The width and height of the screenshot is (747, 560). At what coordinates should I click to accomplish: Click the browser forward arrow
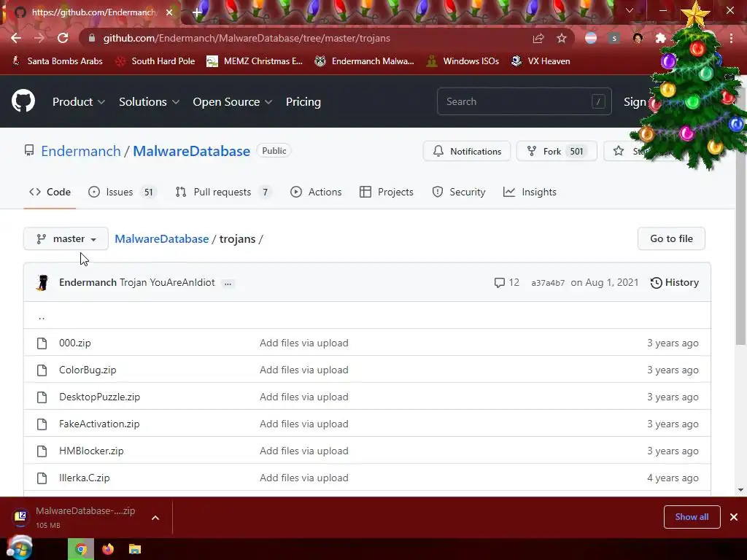point(39,38)
